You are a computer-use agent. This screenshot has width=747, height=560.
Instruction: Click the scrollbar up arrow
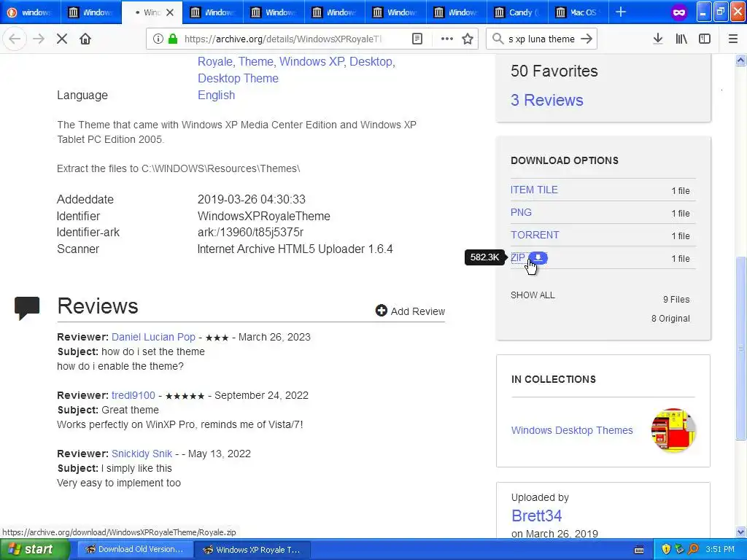point(740,60)
